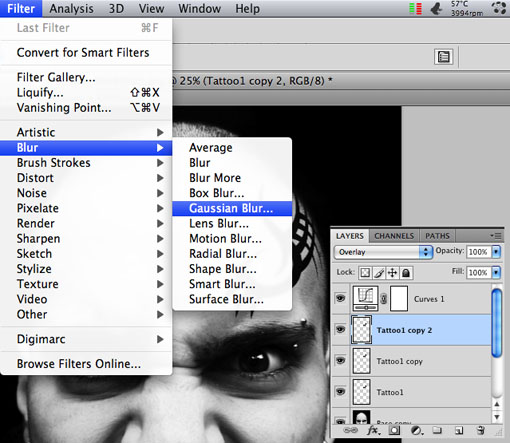The height and width of the screenshot is (443, 510).
Task: Expand the Sharpen filter submenu
Action: point(86,239)
